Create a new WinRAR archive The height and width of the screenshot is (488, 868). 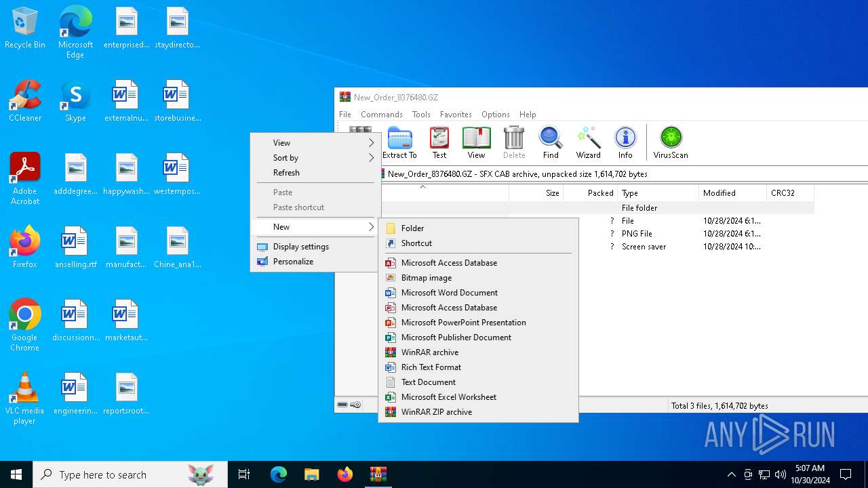tap(478, 352)
